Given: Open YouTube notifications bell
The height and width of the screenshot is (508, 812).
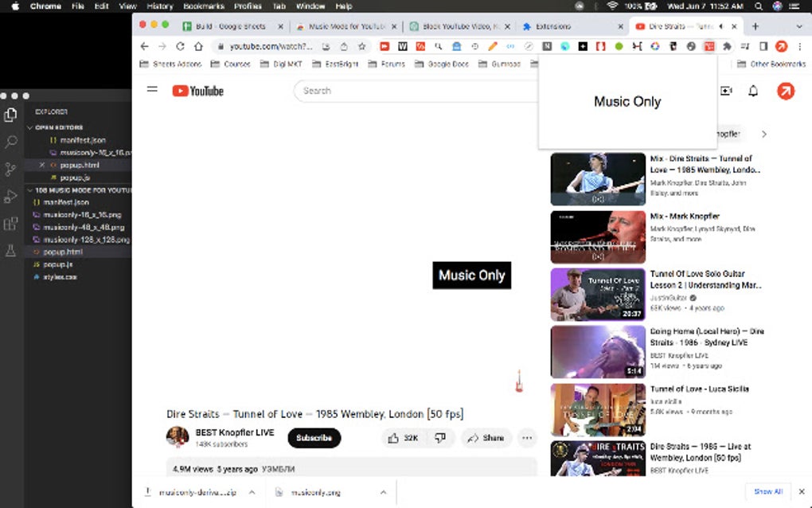Looking at the screenshot, I should tap(751, 91).
